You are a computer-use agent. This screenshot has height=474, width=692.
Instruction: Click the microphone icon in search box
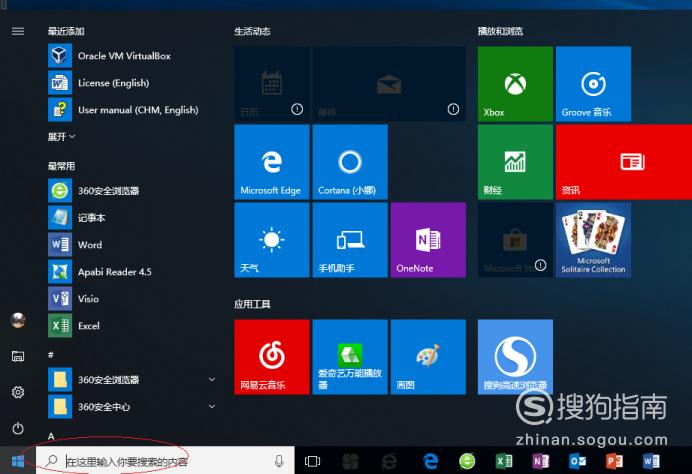[x=279, y=462]
